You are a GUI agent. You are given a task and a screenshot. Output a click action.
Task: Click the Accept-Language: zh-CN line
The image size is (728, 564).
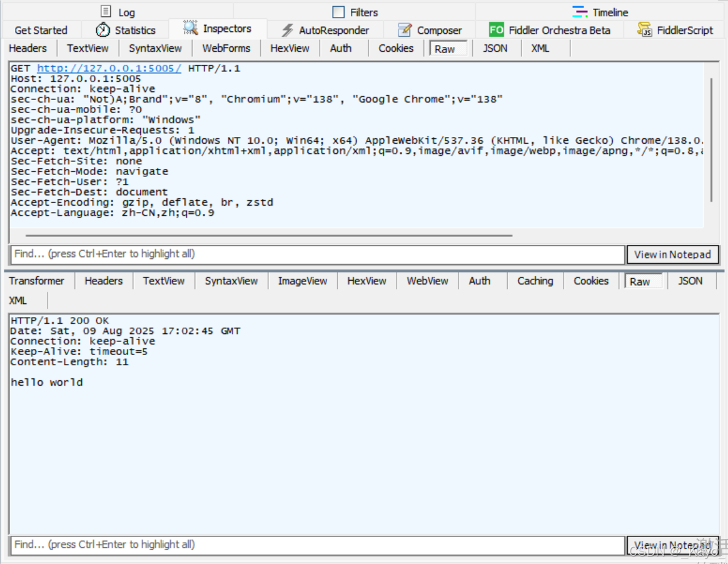pos(113,213)
